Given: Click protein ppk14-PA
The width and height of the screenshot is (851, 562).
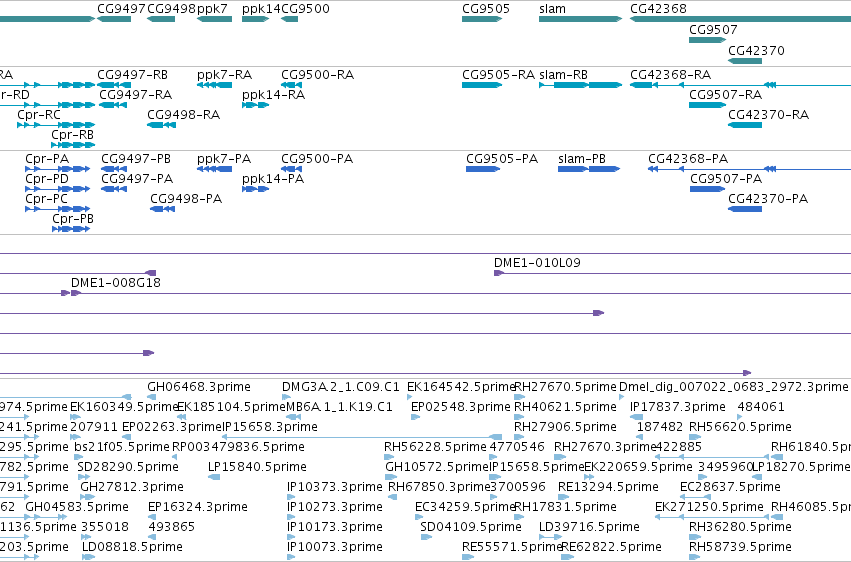Looking at the screenshot, I should point(273,179).
